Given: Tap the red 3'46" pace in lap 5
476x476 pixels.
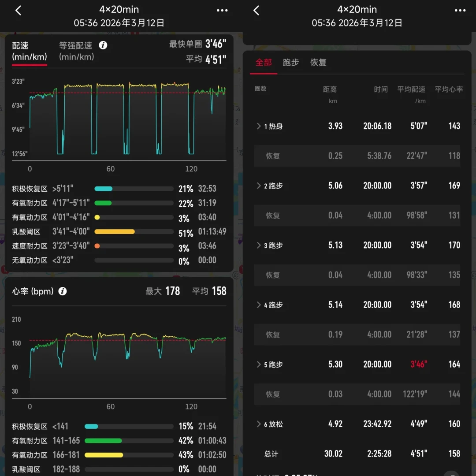Looking at the screenshot, I should click(x=419, y=364).
